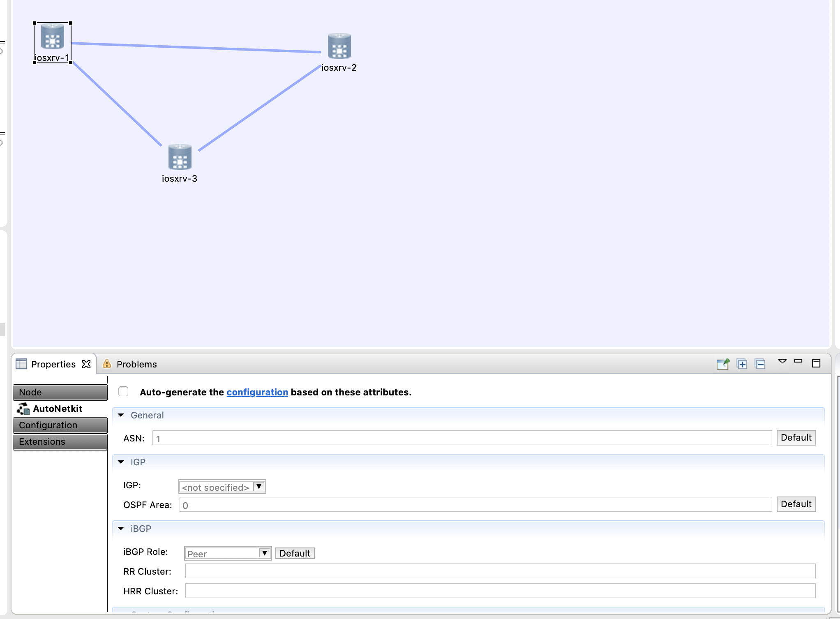This screenshot has height=619, width=840.
Task: Click the configuration hyperlink
Action: pos(257,392)
